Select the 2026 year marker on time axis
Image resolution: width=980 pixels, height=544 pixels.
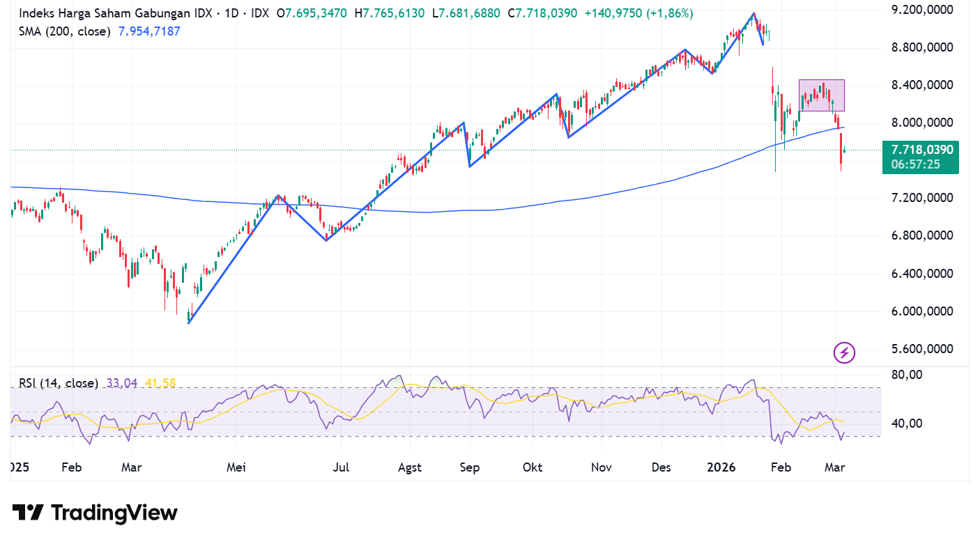pos(721,467)
